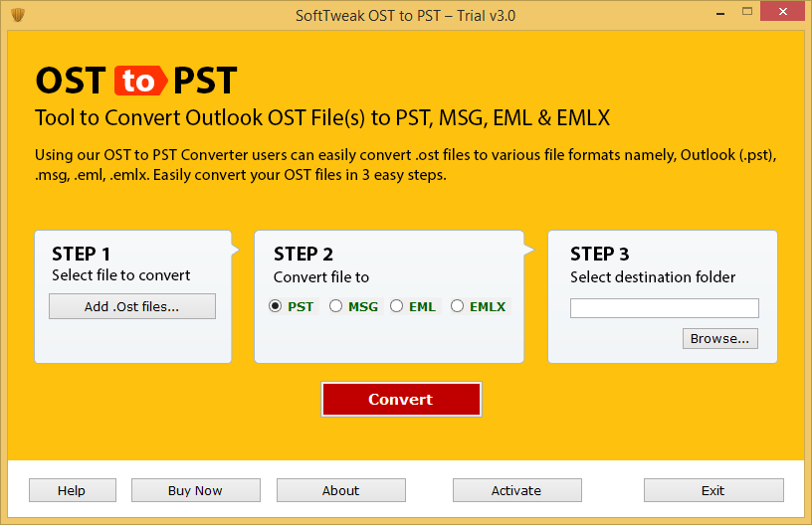Click Add .Ost files button
Screen dimensions: 812x525
pos(132,306)
